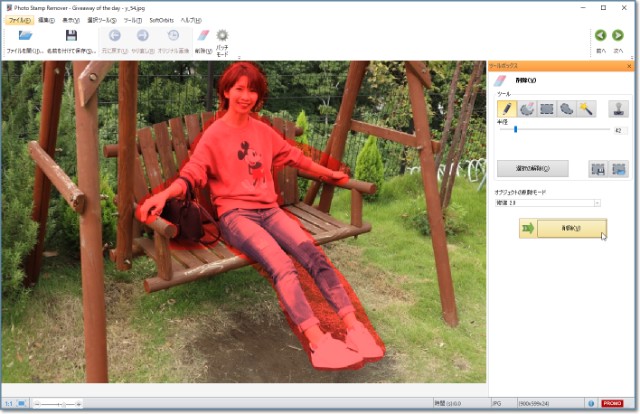
Task: Go to the next image with the green right arrow
Action: pos(618,36)
